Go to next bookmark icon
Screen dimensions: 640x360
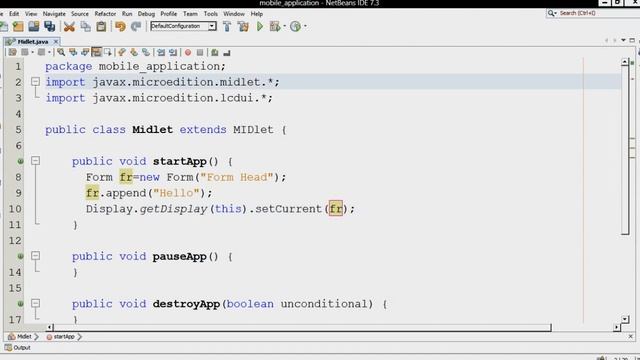click(134, 52)
